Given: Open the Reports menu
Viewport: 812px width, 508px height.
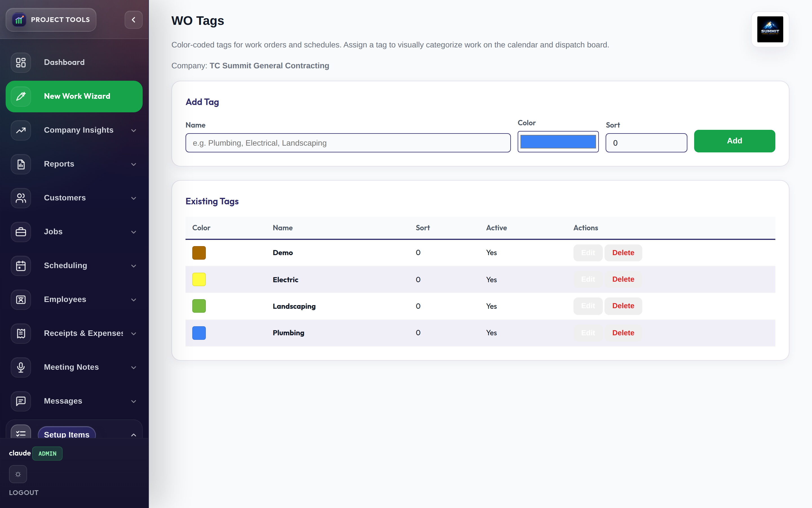Looking at the screenshot, I should pyautogui.click(x=74, y=164).
